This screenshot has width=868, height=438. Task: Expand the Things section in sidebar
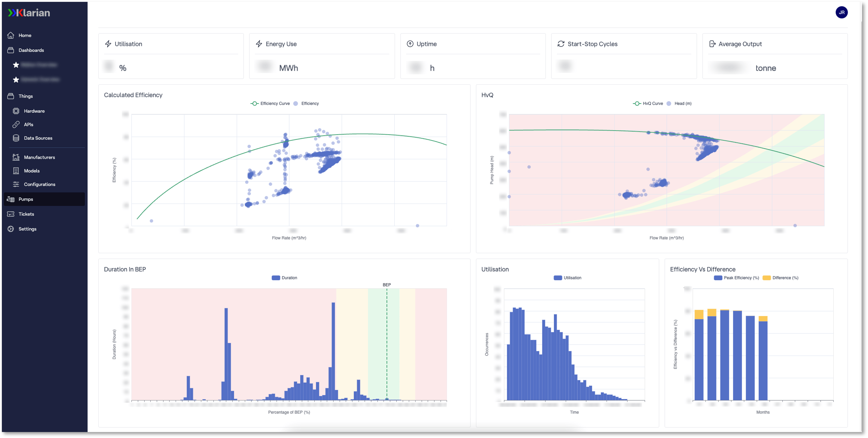tap(25, 96)
